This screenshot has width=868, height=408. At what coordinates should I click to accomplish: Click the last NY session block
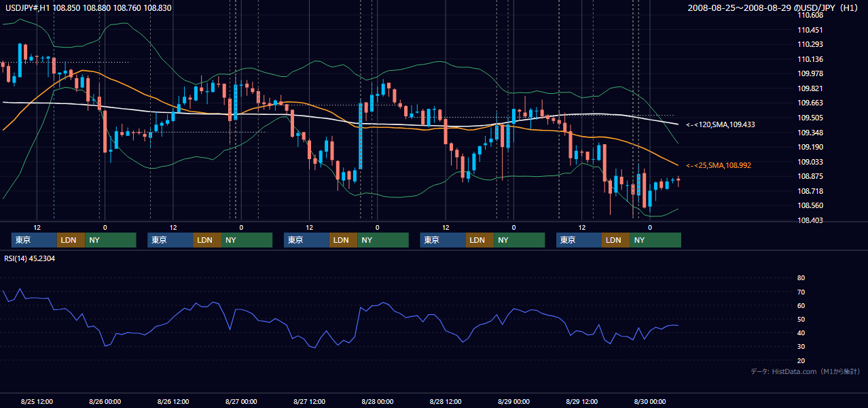point(655,240)
